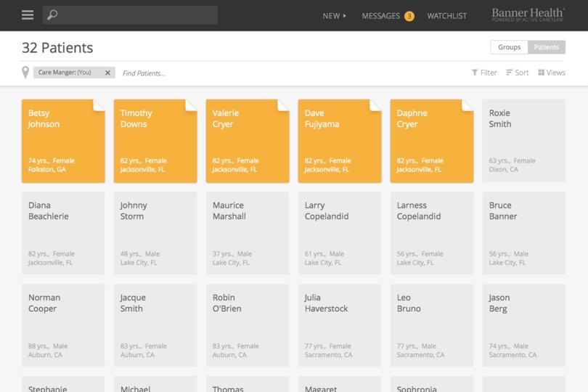Click the magnifying glass search icon
Image resolution: width=588 pixels, height=392 pixels.
pyautogui.click(x=52, y=15)
